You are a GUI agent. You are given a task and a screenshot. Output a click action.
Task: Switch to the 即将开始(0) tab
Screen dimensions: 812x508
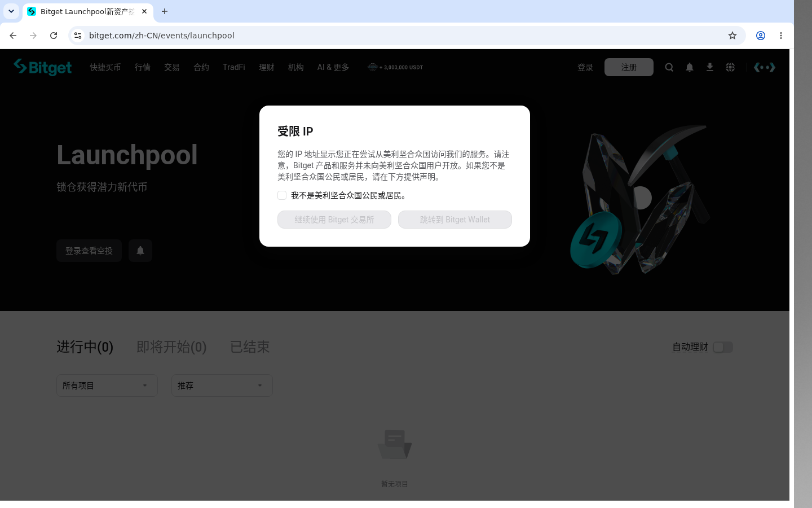pos(171,347)
